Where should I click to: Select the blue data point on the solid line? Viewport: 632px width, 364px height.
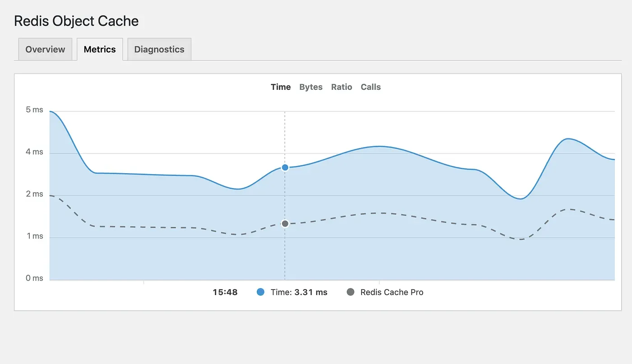285,167
